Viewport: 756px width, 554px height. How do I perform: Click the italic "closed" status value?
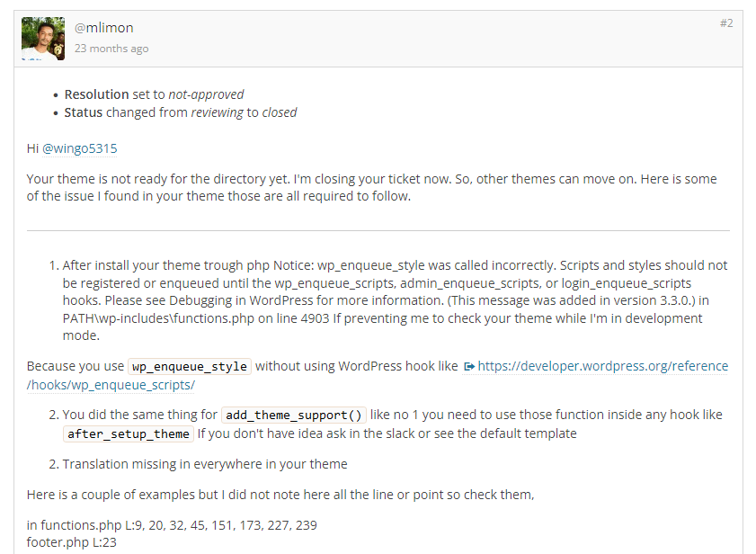click(x=280, y=112)
